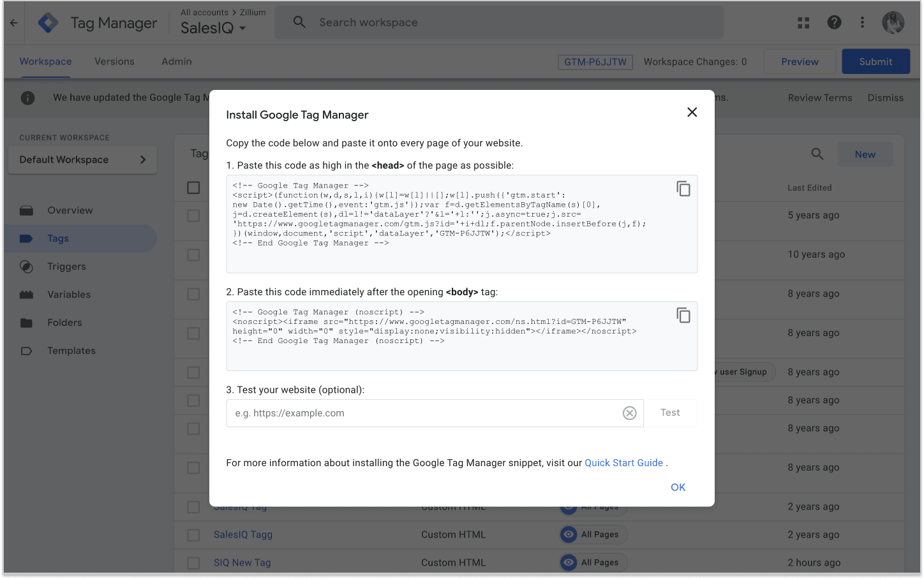Click the user profile avatar
This screenshot has width=924, height=579.
(x=893, y=23)
